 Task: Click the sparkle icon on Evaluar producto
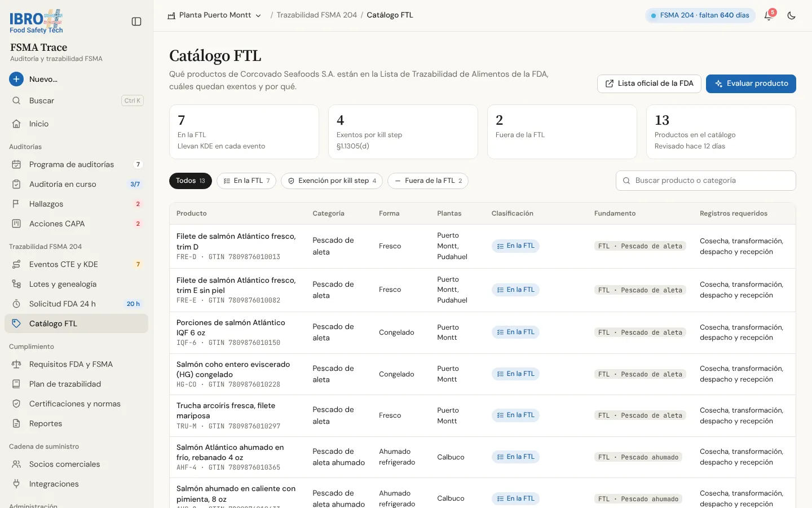pyautogui.click(x=719, y=84)
